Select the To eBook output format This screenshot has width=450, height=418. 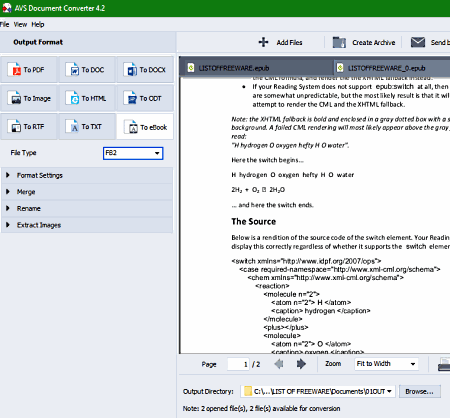click(x=145, y=127)
